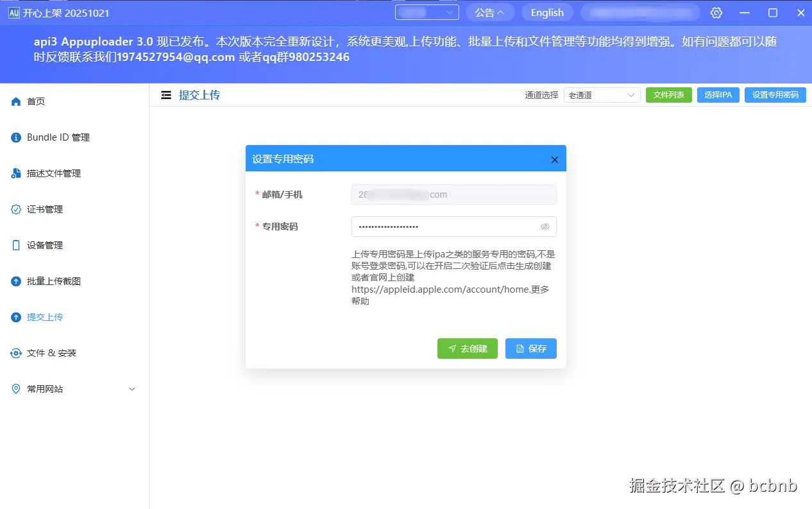
Task: Click the hamburger menu beside 提交上传
Action: tap(165, 94)
